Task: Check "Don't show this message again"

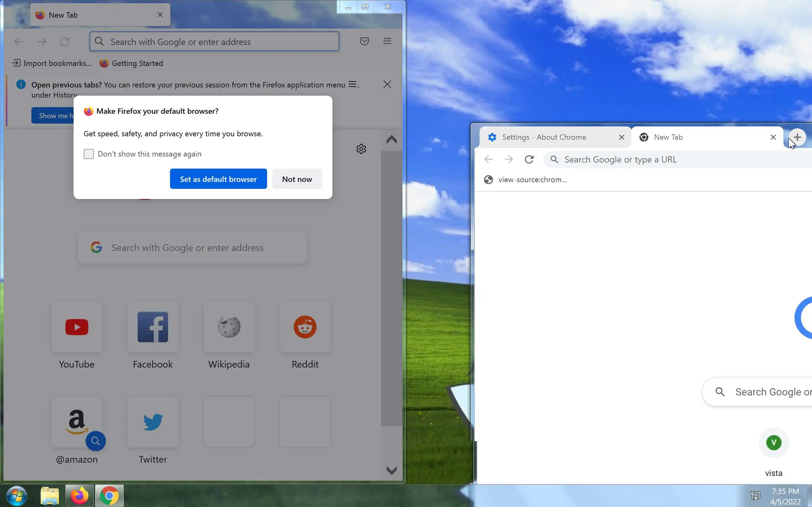Action: (x=88, y=154)
